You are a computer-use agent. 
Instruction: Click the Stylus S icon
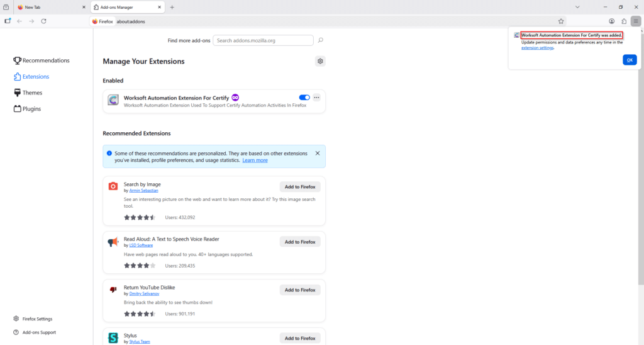113,338
